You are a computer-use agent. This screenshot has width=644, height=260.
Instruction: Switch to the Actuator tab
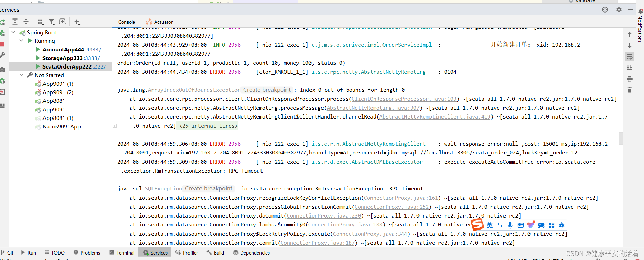159,22
